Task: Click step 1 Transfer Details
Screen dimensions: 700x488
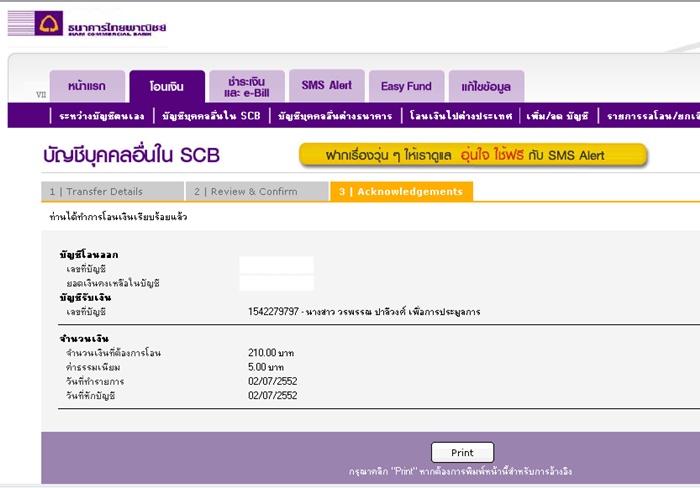Action: point(112,192)
